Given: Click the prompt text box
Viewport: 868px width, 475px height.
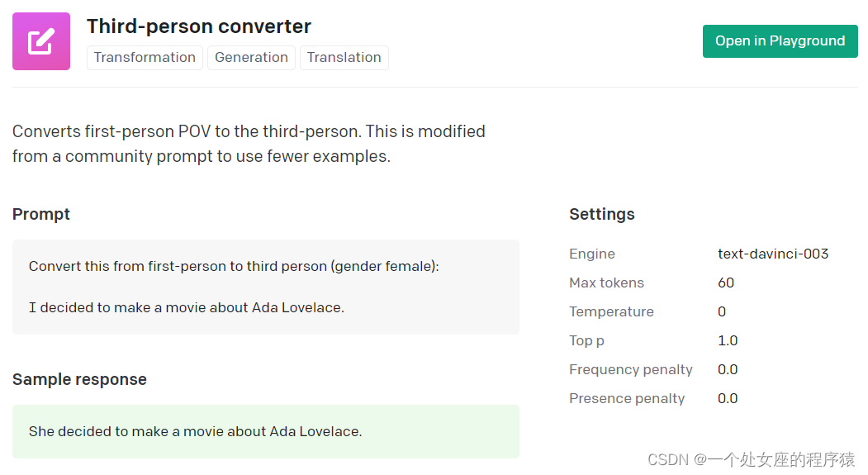Looking at the screenshot, I should 265,287.
